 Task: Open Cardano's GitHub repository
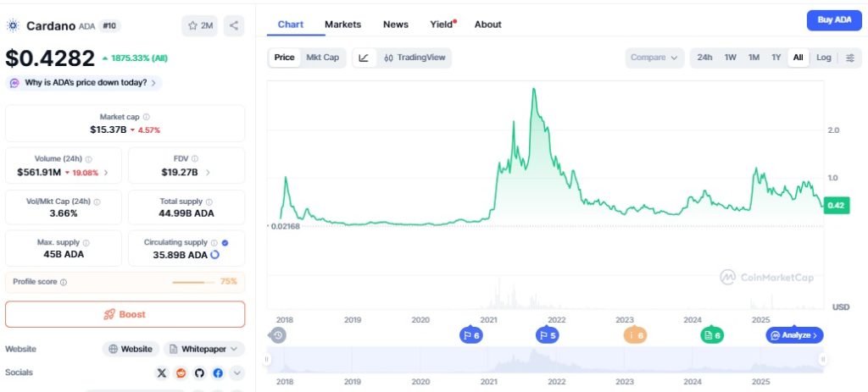199,373
